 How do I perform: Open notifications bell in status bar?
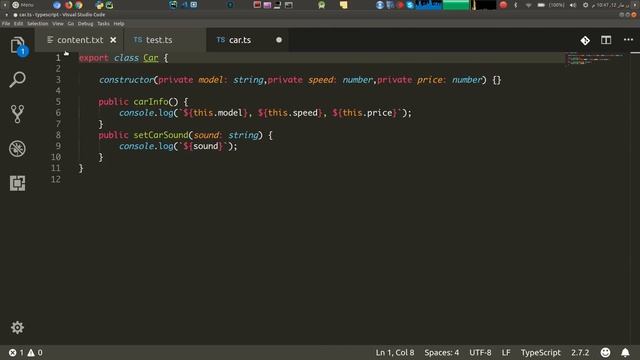(x=625, y=352)
